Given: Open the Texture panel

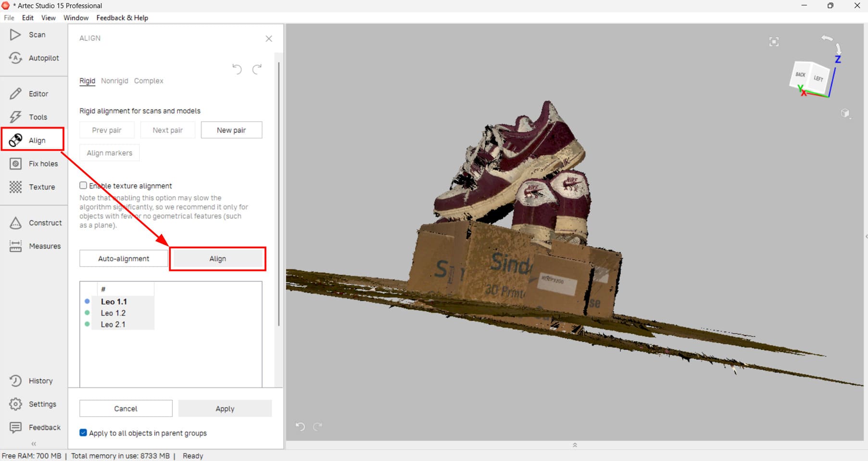Looking at the screenshot, I should point(32,187).
